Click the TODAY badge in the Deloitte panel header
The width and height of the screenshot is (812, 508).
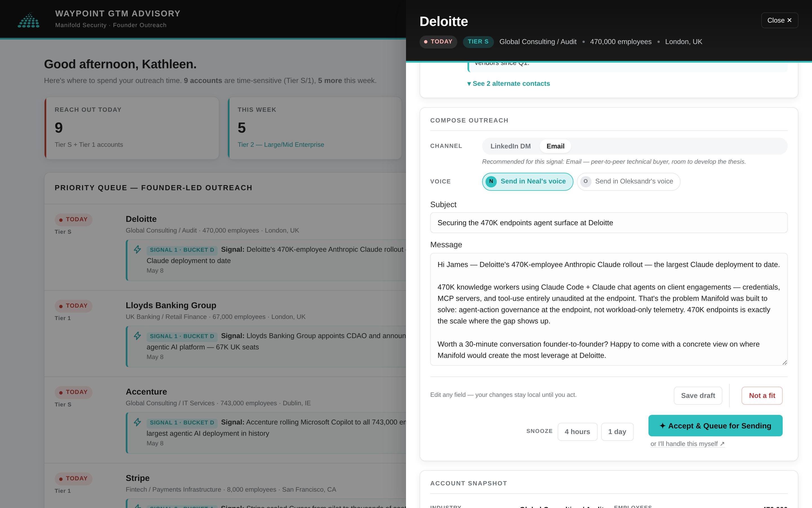tap(438, 42)
